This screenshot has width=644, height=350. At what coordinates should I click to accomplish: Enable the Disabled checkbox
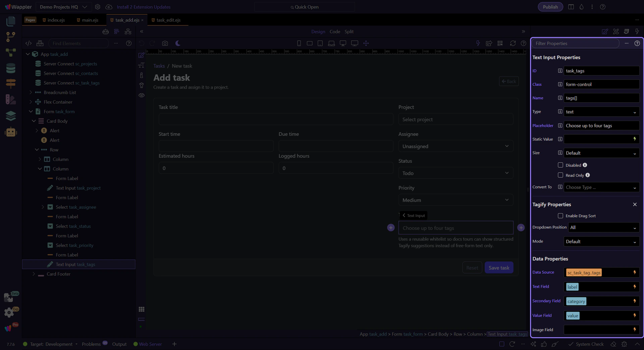click(560, 165)
